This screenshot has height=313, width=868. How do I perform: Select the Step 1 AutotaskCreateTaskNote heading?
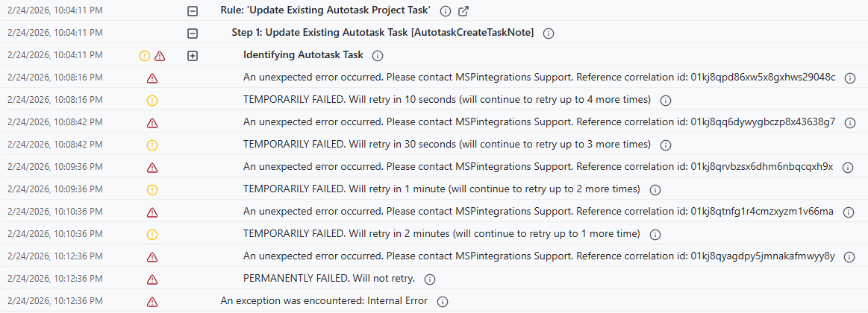(383, 33)
